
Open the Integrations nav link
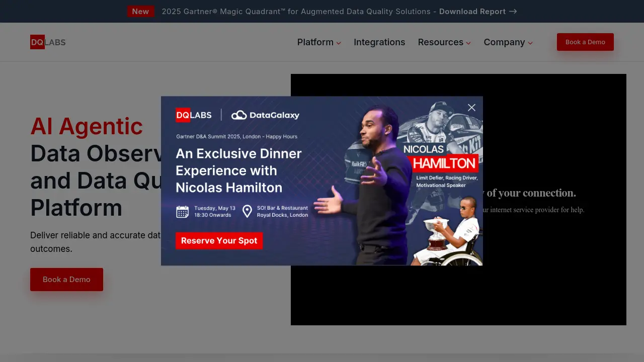coord(379,42)
